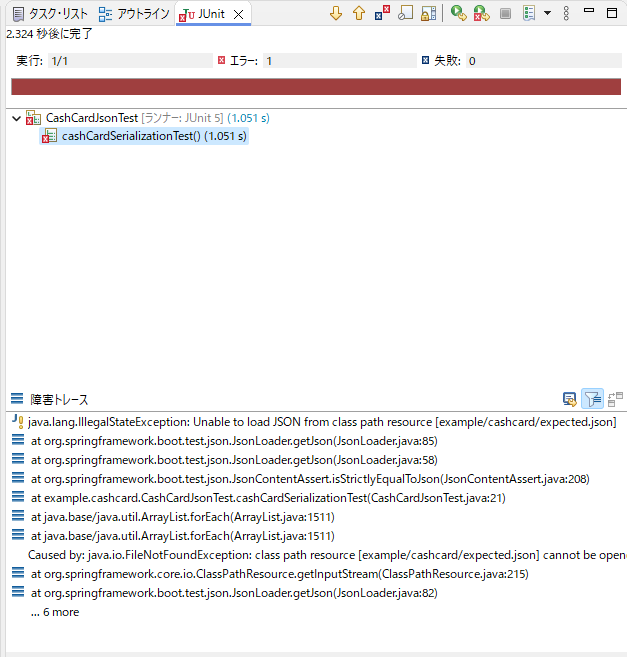
Task: Select the Caused by FileNotFoundException line
Action: point(327,555)
